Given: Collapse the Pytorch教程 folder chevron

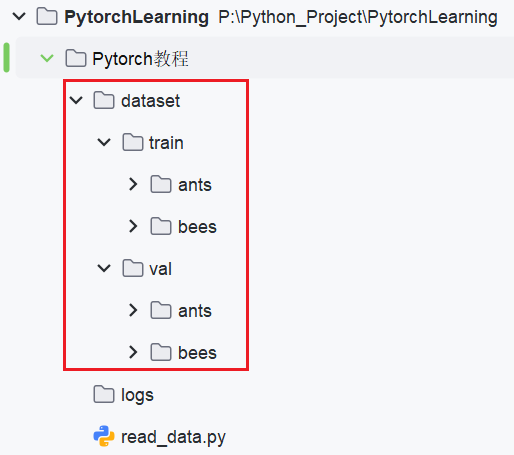Looking at the screenshot, I should (x=47, y=58).
